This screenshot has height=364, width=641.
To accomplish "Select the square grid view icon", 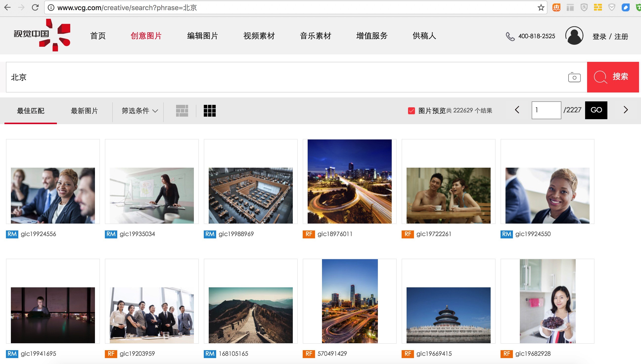I will coord(209,111).
